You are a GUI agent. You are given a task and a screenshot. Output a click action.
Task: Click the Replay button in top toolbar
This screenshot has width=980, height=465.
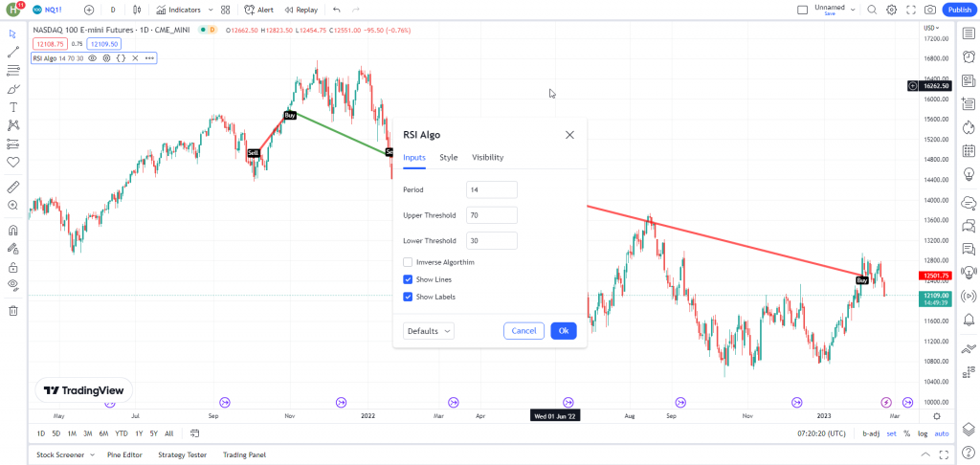[x=301, y=10]
